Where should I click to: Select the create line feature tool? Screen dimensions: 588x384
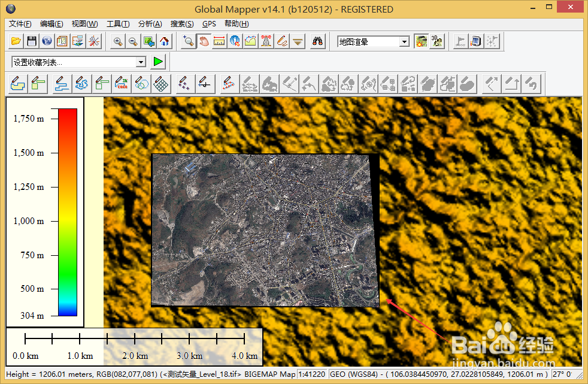pyautogui.click(x=62, y=84)
